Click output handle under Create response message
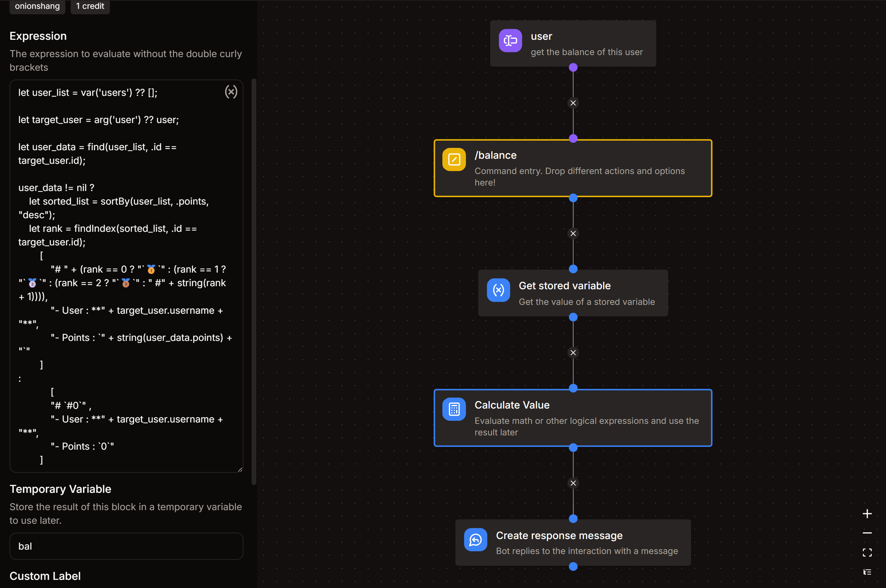The width and height of the screenshot is (886, 588). [573, 566]
